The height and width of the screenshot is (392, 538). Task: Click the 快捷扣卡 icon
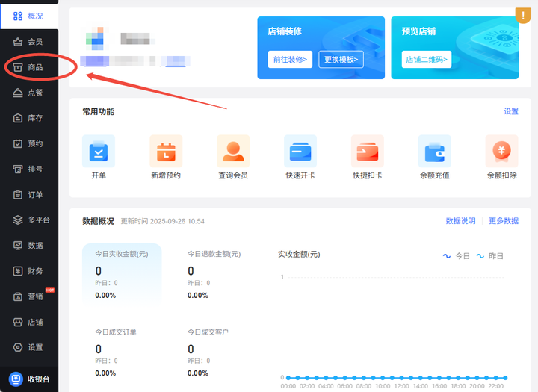368,152
